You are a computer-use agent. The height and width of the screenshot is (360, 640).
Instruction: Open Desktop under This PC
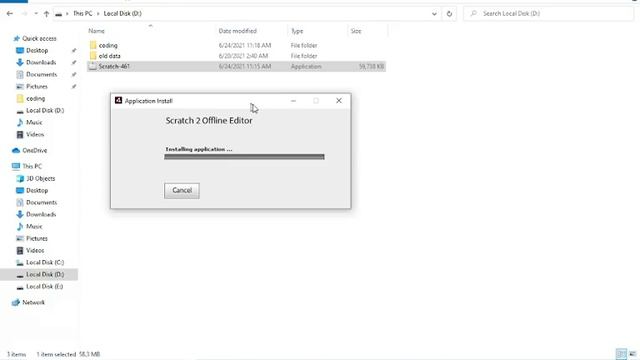pyautogui.click(x=37, y=191)
